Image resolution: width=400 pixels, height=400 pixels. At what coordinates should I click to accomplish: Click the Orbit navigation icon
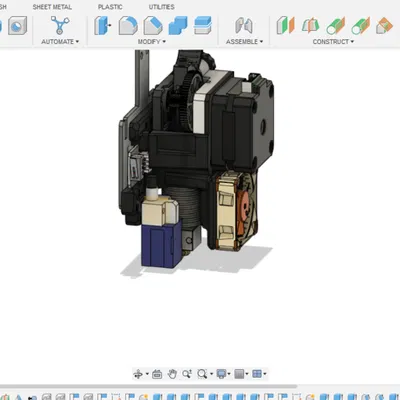point(138,374)
